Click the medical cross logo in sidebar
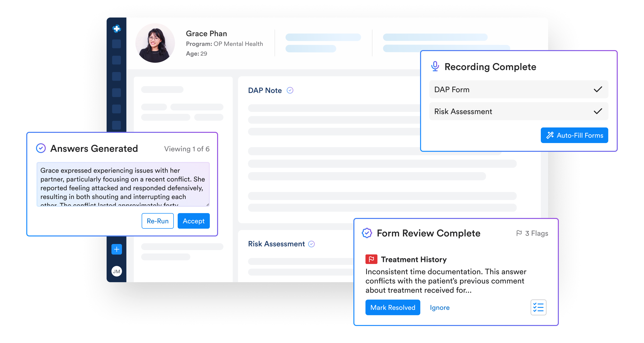644x343 pixels. 117,29
